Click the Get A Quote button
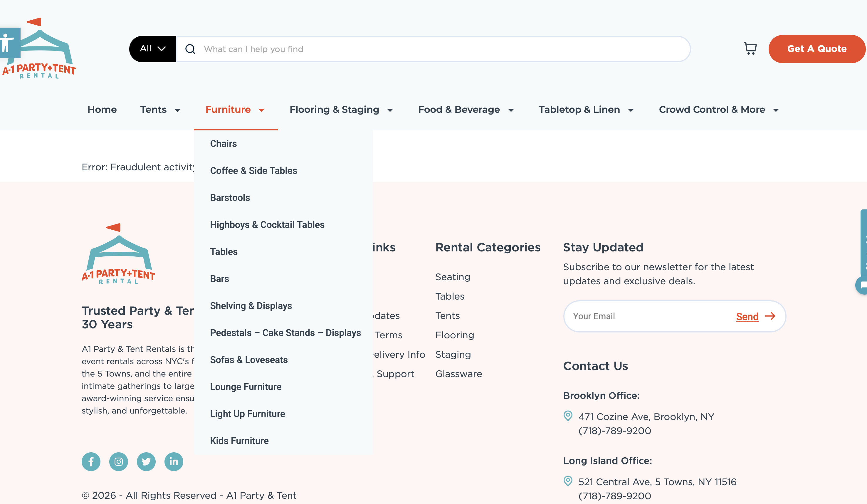Screen dimensions: 867x504 click(x=817, y=49)
